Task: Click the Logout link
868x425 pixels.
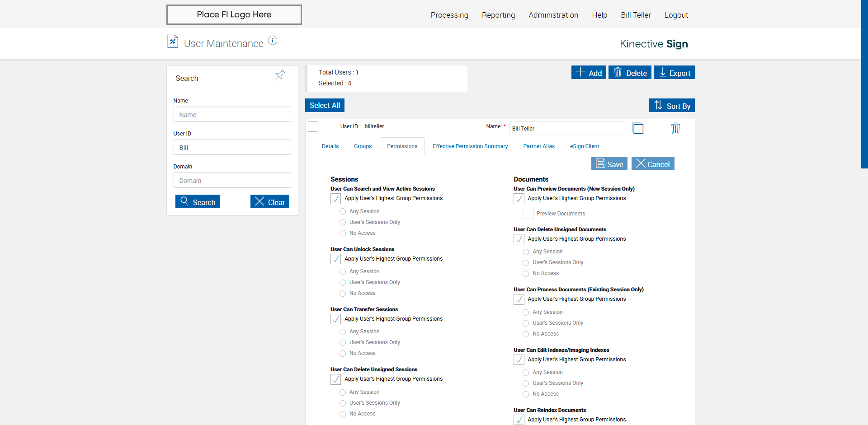Action: (676, 15)
